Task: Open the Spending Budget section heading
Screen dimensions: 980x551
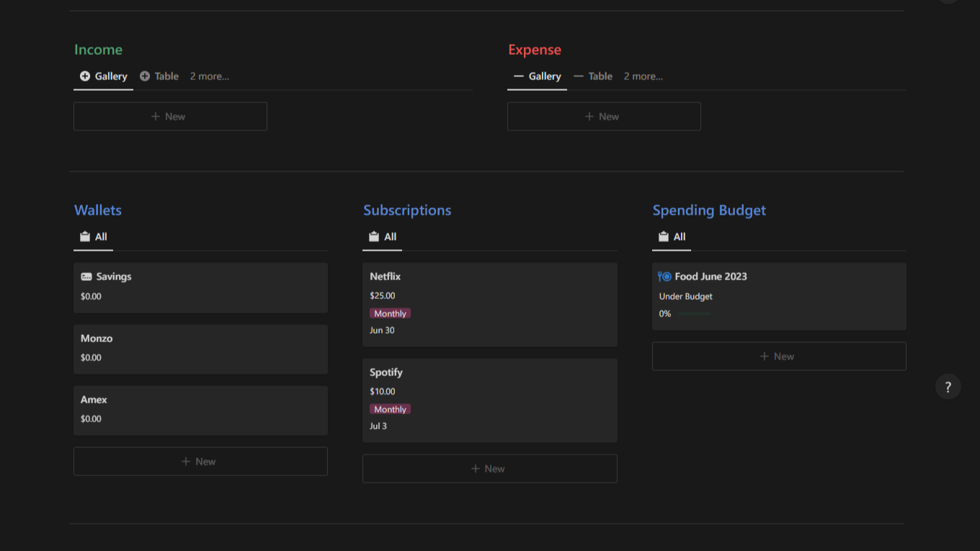Action: pos(709,210)
